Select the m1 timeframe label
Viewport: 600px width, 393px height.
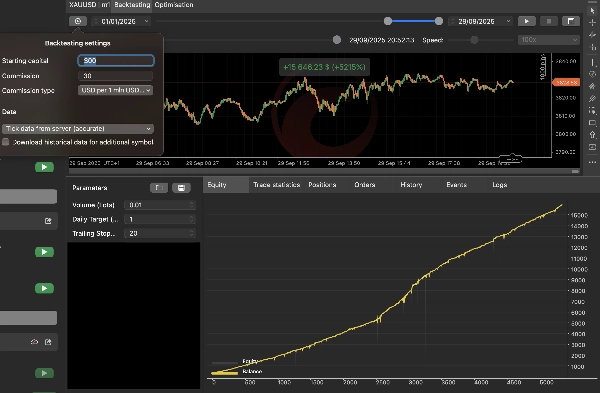click(x=106, y=5)
